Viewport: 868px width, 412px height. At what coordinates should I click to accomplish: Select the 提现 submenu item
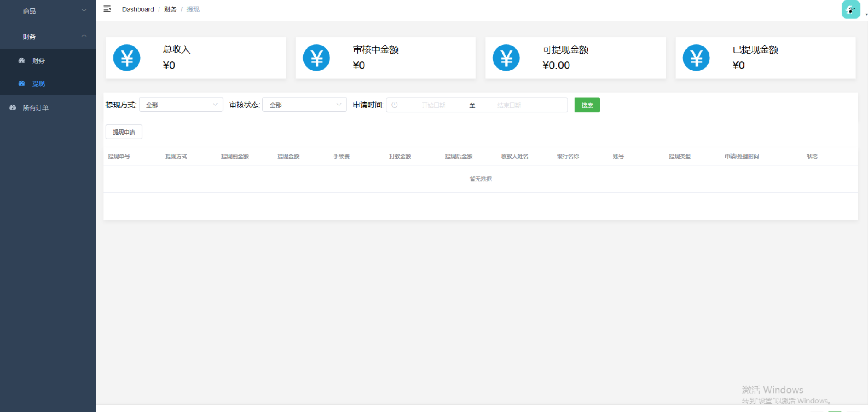click(38, 84)
